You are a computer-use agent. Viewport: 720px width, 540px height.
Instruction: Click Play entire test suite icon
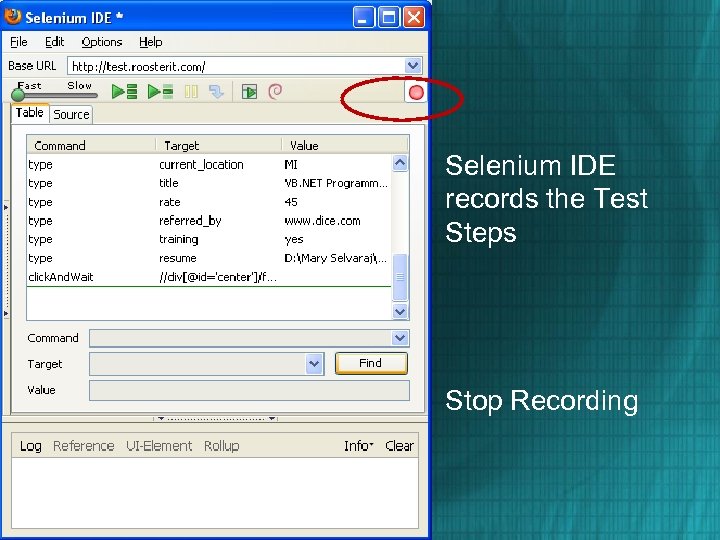(124, 91)
